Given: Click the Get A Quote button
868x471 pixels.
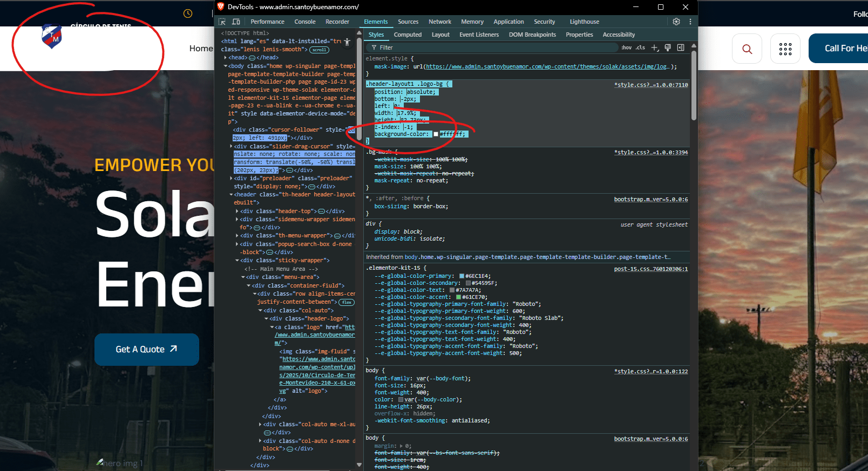Looking at the screenshot, I should (146, 350).
